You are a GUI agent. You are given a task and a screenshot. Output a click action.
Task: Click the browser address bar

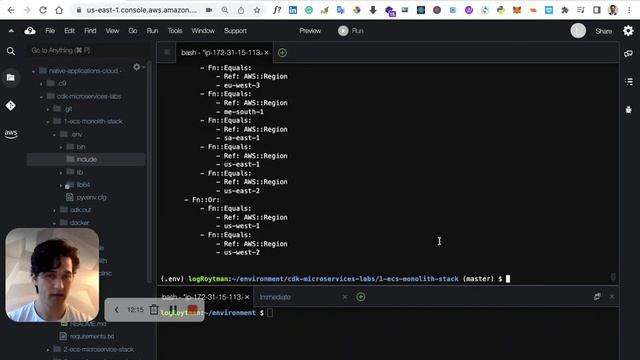[x=142, y=10]
